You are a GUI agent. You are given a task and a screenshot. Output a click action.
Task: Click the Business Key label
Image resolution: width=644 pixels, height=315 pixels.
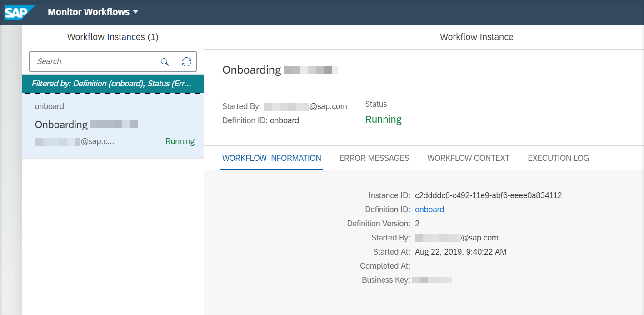point(386,280)
